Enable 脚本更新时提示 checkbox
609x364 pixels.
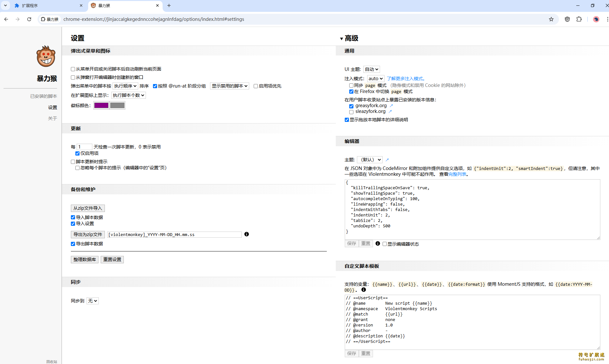pos(73,162)
